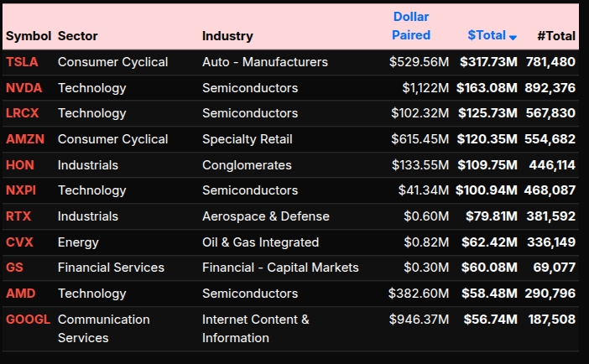Click TSLA's $317.73M total value
This screenshot has height=364, width=589.
tap(488, 62)
